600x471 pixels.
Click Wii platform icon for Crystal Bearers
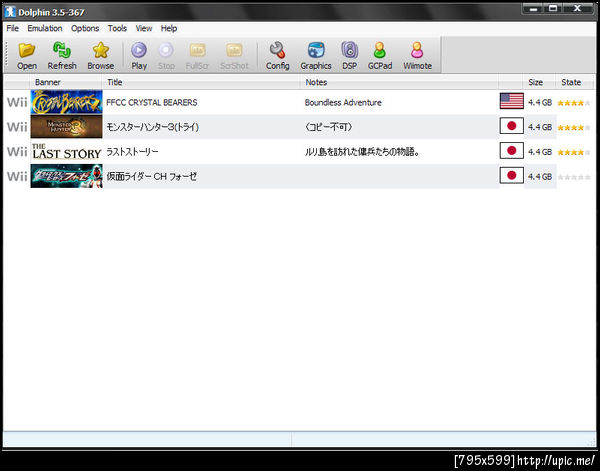[x=17, y=102]
